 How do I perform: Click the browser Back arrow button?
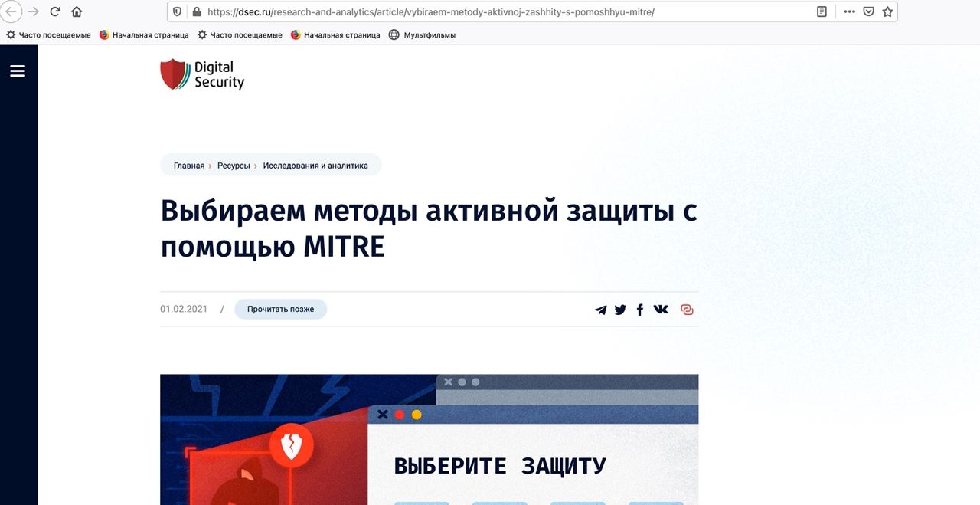11,11
